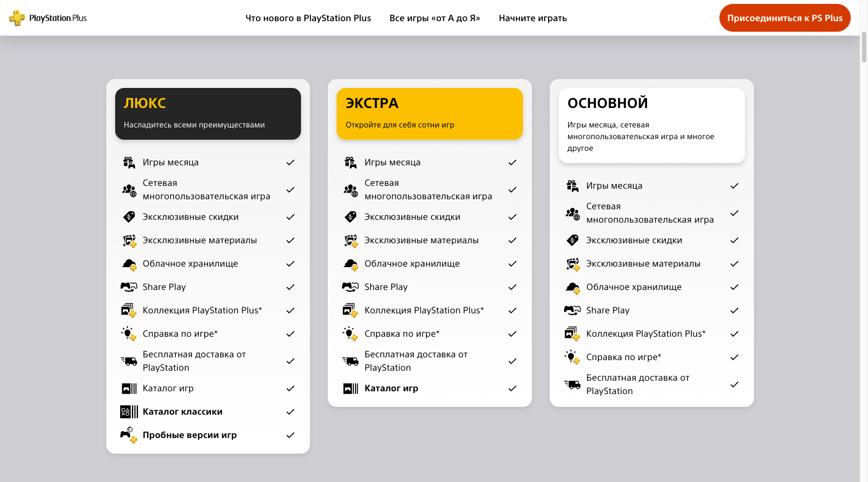Screen dimensions: 868x482
Task: Click exclusive discounts icon in ЭКСТРА
Action: [x=351, y=217]
